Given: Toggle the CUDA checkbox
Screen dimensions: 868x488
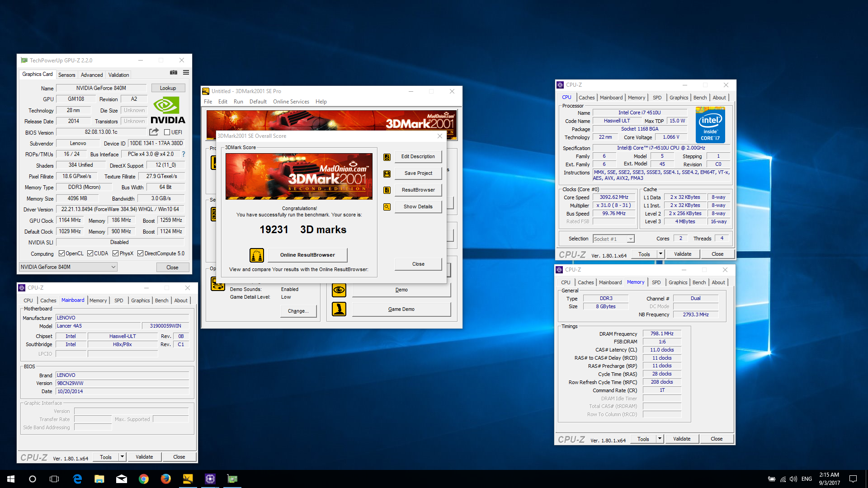Looking at the screenshot, I should point(90,253).
